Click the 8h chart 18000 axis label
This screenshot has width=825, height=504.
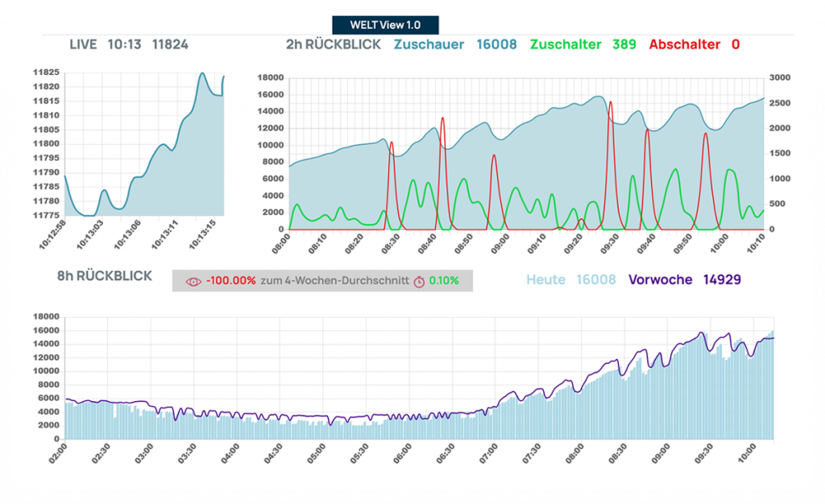pyautogui.click(x=46, y=316)
